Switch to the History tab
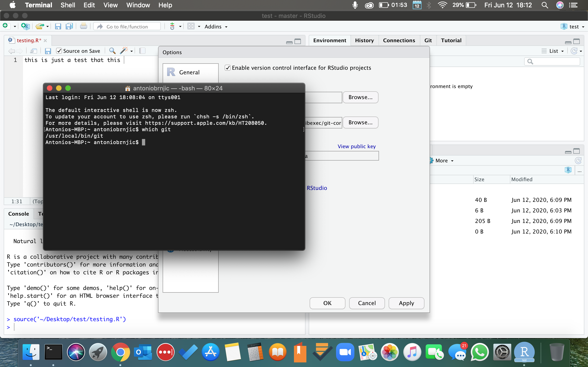Image resolution: width=588 pixels, height=367 pixels. pyautogui.click(x=365, y=40)
